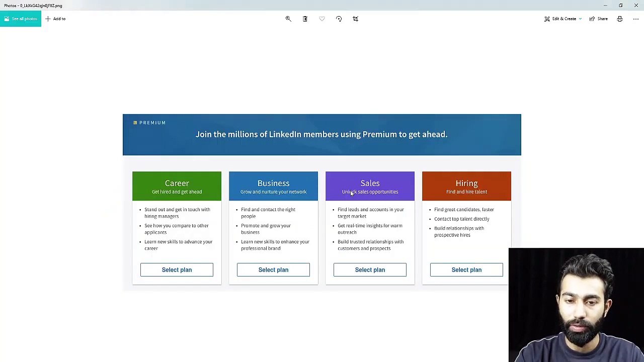Restore down the Photos window
The height and width of the screenshot is (362, 644).
click(620, 6)
